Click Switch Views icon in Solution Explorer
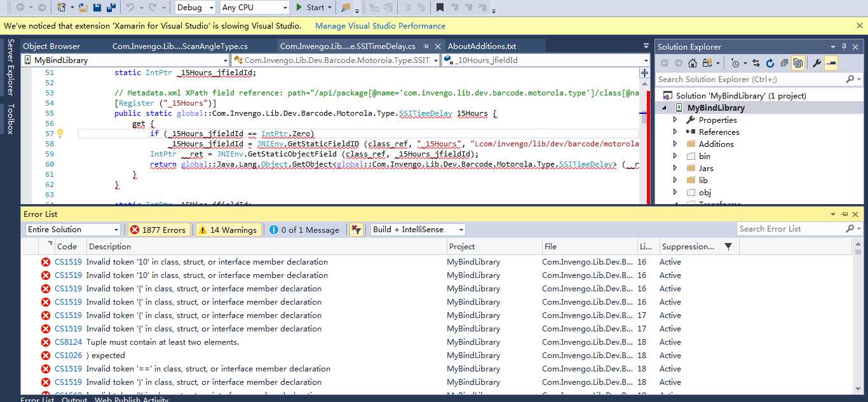The image size is (868, 402). pos(708,63)
